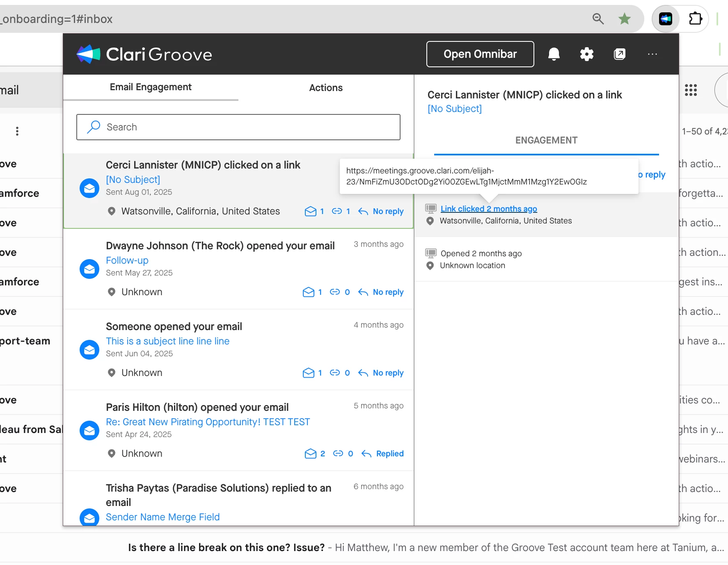Click the bookmark star in address bar
Image resolution: width=728 pixels, height=565 pixels.
(x=625, y=18)
